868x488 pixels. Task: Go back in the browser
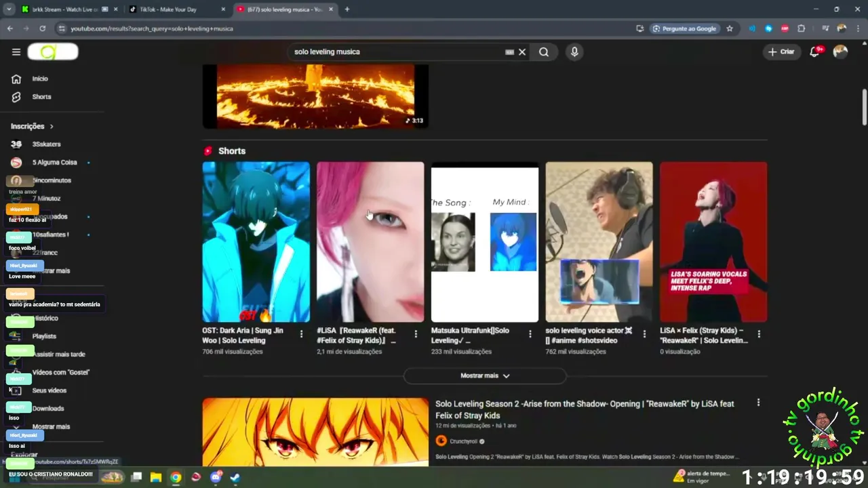[10, 28]
